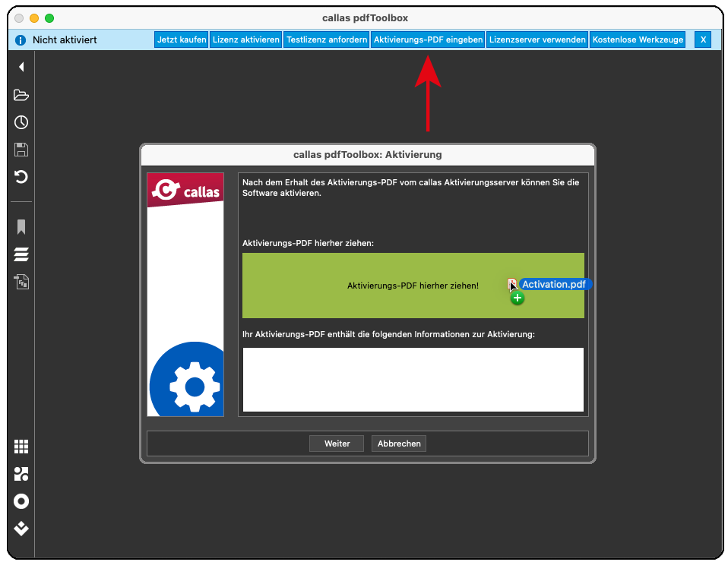
Task: Collapse the sidebar with the left arrow
Action: click(x=21, y=67)
